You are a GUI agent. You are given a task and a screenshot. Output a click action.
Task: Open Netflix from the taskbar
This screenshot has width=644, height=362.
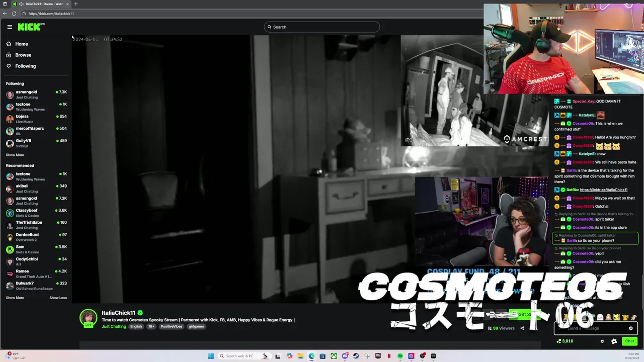(389, 356)
